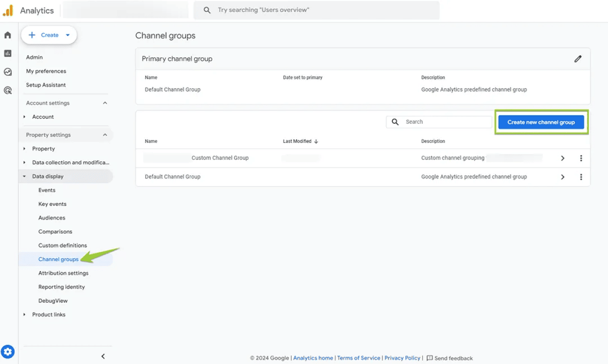Click Create new channel group button
Viewport: 608px width, 364px height.
(x=541, y=122)
